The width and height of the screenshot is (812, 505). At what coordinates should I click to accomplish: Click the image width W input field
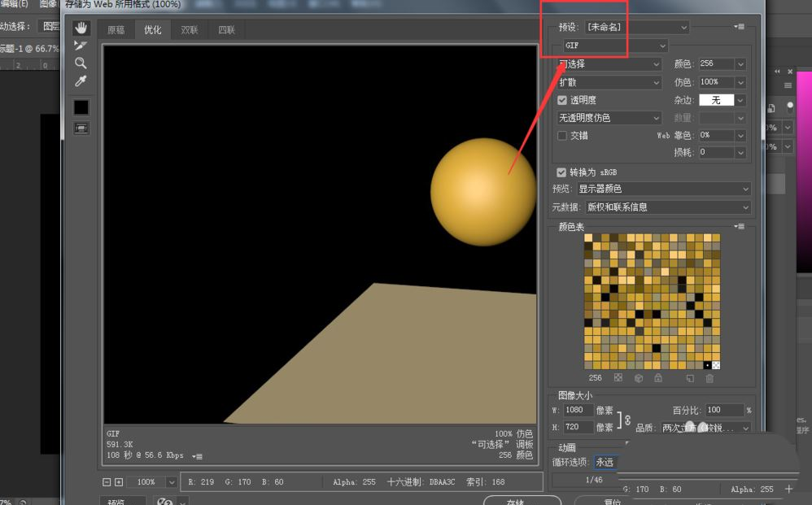578,411
